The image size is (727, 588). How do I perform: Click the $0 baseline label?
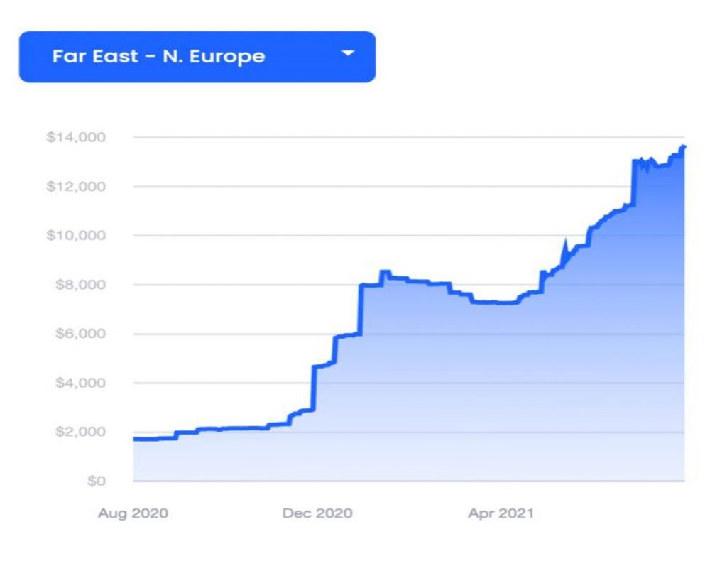click(97, 479)
